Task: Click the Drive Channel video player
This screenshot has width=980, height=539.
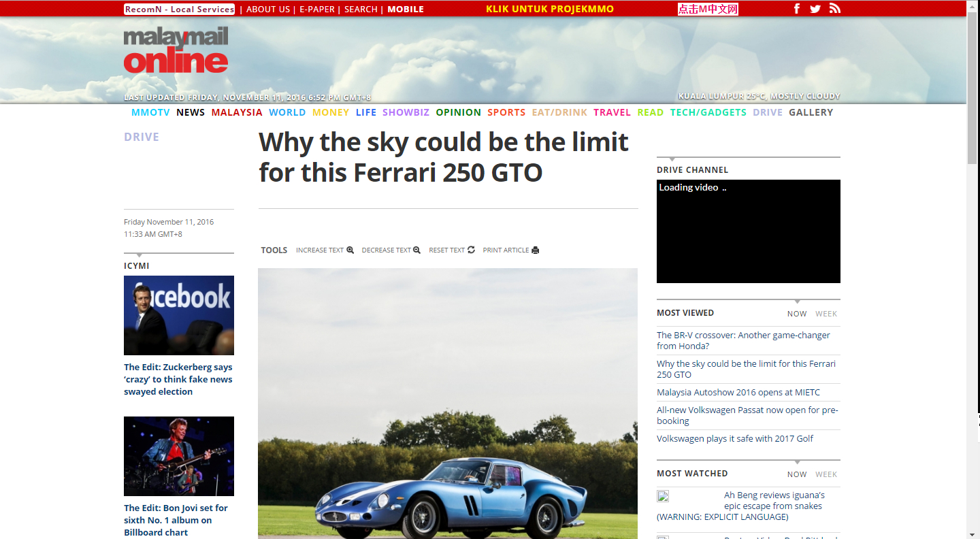Action: coord(749,231)
